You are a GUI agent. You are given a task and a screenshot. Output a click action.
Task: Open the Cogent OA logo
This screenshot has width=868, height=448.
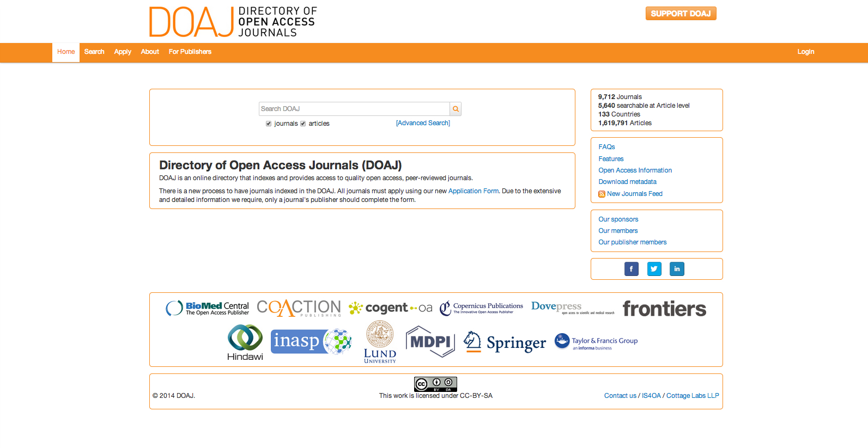[x=390, y=308]
